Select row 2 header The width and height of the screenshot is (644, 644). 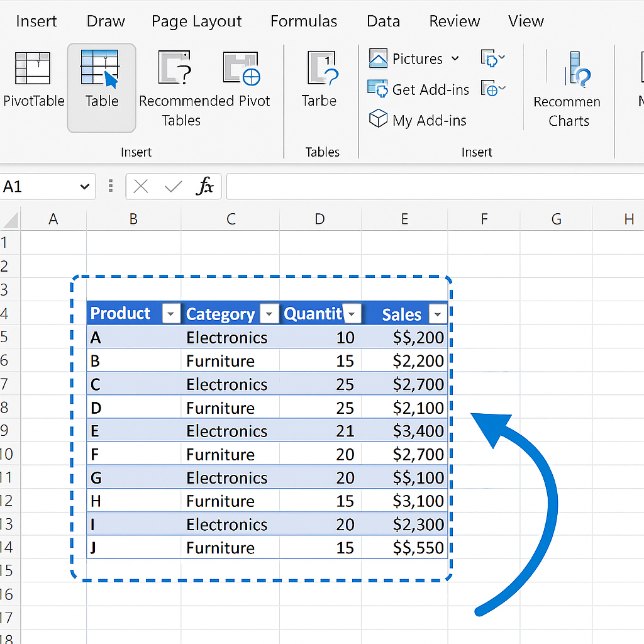tap(10, 267)
